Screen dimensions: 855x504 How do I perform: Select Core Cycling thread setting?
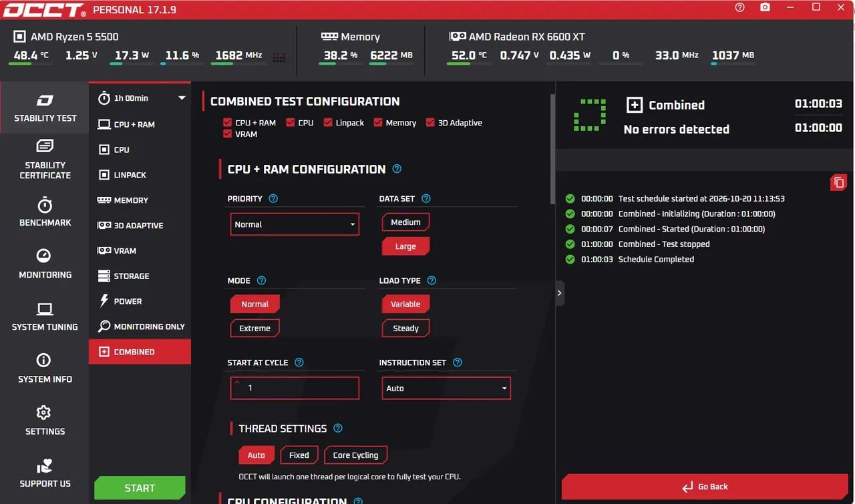click(355, 455)
